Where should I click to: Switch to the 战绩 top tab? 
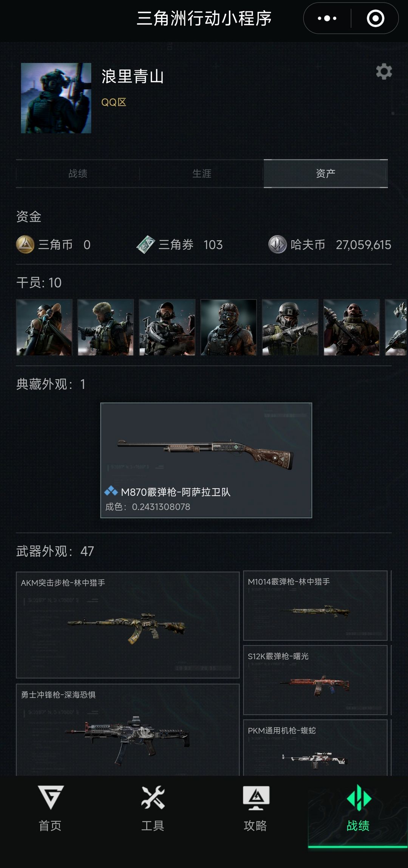click(x=78, y=174)
